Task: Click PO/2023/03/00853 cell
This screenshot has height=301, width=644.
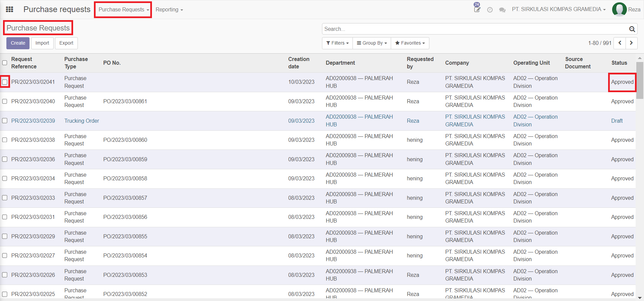Action: tap(125, 275)
